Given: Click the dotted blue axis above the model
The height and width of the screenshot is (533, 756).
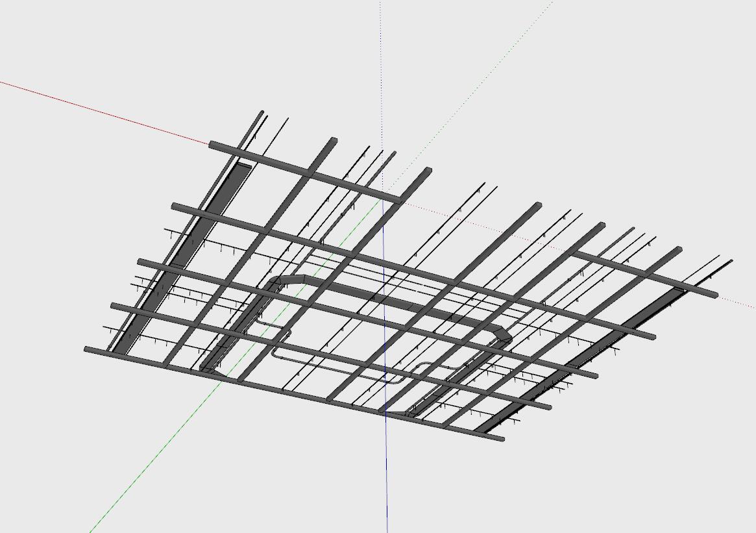Looking at the screenshot, I should tap(382, 65).
